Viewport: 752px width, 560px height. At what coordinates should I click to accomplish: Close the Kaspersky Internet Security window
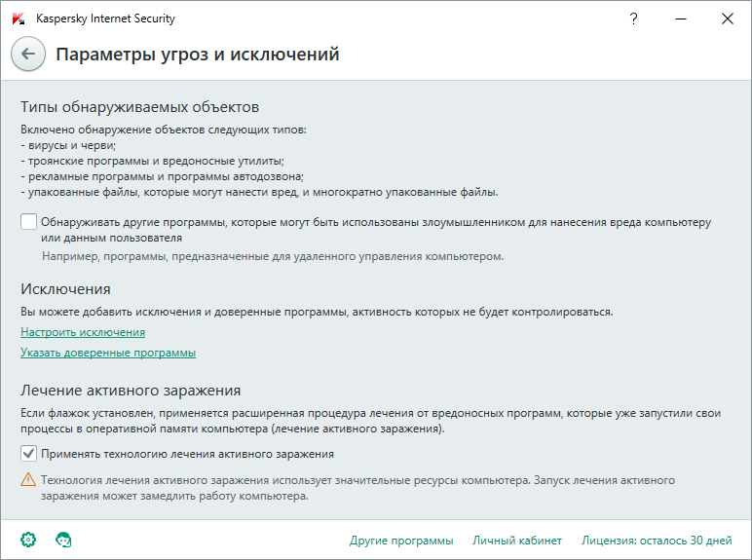728,19
